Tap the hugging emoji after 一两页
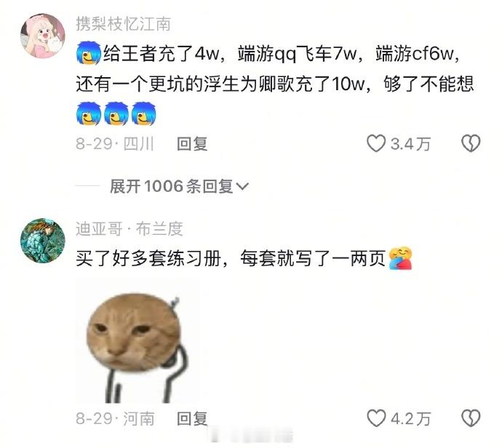The height and width of the screenshot is (448, 502). [400, 258]
